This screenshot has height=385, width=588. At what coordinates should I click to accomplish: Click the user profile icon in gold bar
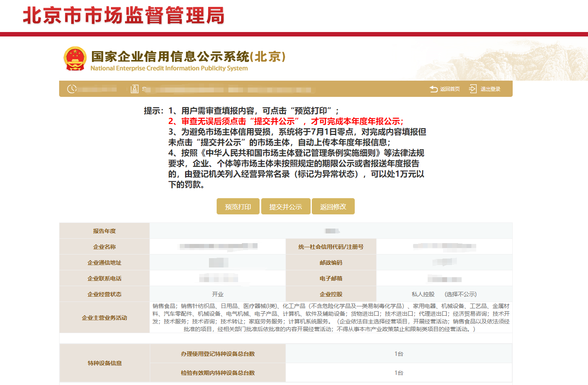point(134,89)
